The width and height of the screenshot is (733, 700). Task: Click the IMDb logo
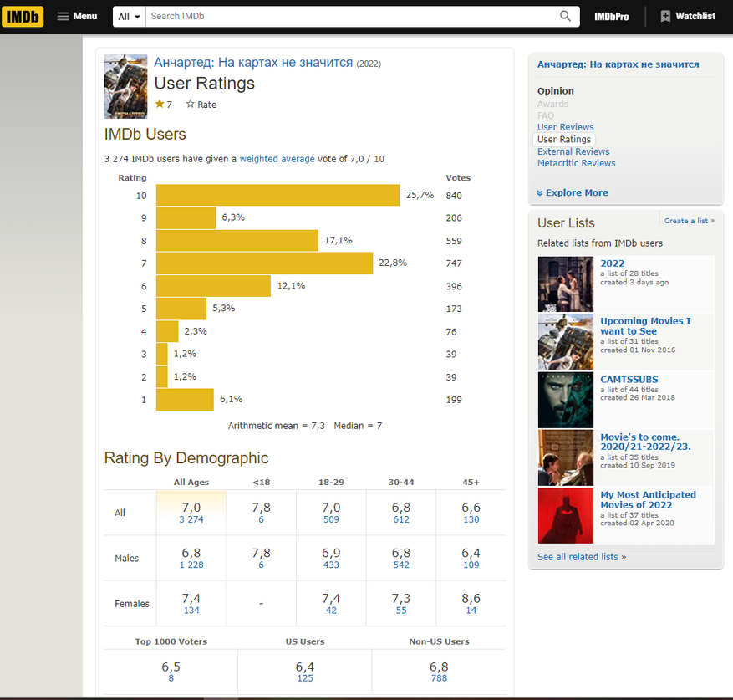point(23,17)
